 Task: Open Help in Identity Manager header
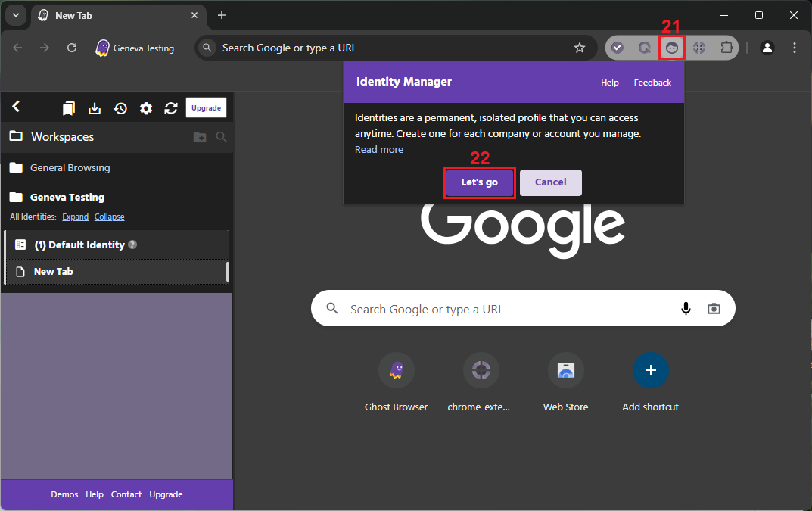pyautogui.click(x=609, y=83)
